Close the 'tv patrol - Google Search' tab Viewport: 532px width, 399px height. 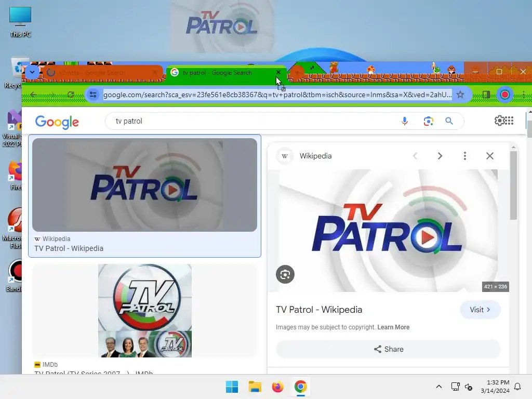point(278,72)
